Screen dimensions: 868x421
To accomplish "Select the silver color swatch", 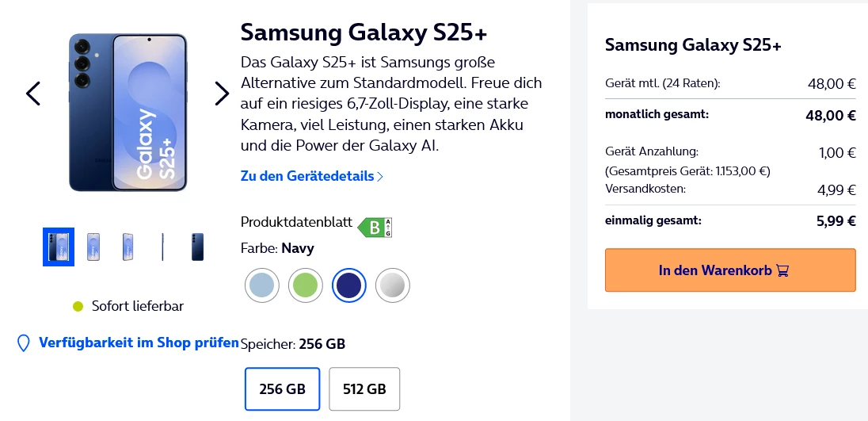I will [391, 285].
